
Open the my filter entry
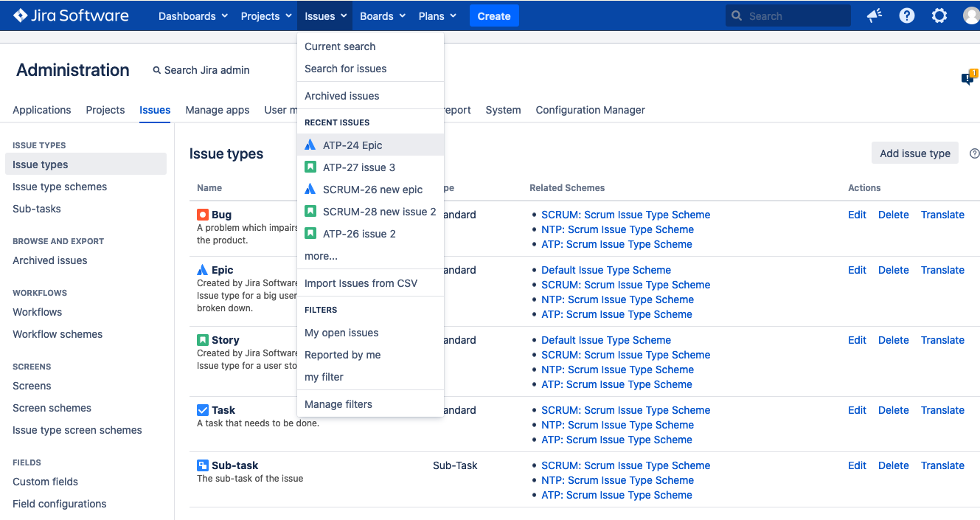tap(370, 377)
